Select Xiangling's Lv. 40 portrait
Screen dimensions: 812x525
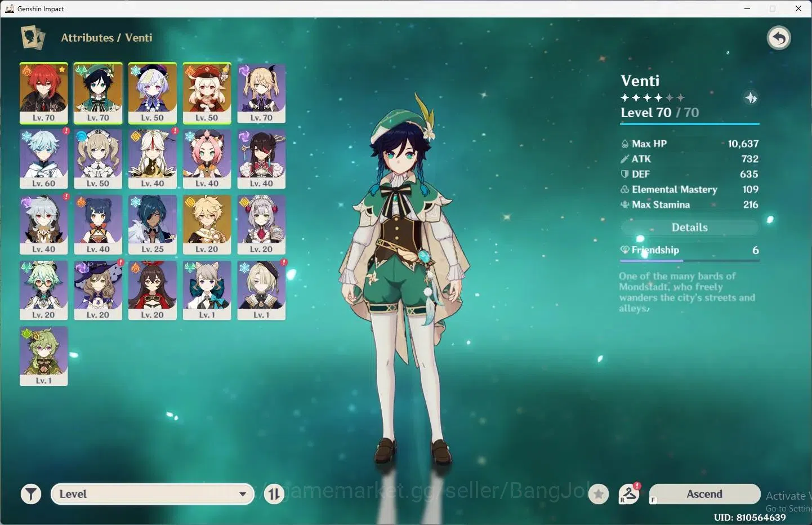pyautogui.click(x=98, y=225)
